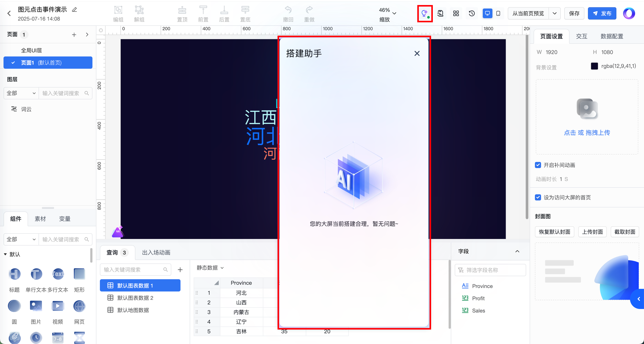Screen dimensions: 644x344
Task: Click the 发布 publish button
Action: 602,14
